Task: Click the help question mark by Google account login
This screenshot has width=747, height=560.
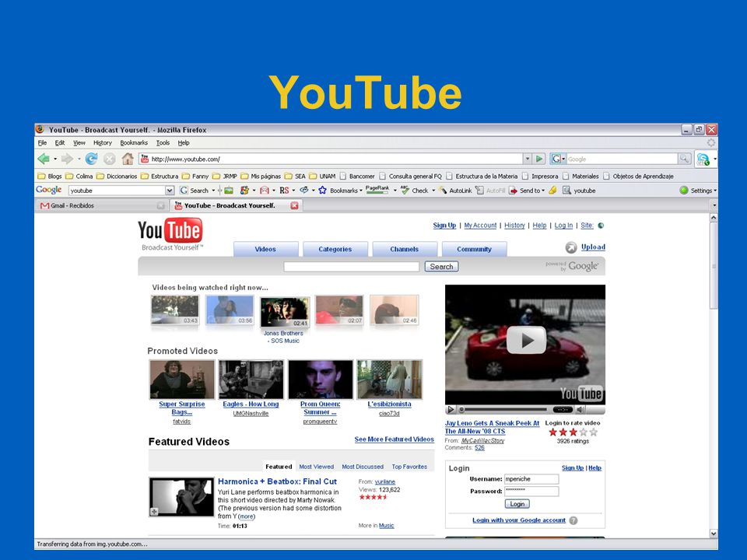Action: 573,520
